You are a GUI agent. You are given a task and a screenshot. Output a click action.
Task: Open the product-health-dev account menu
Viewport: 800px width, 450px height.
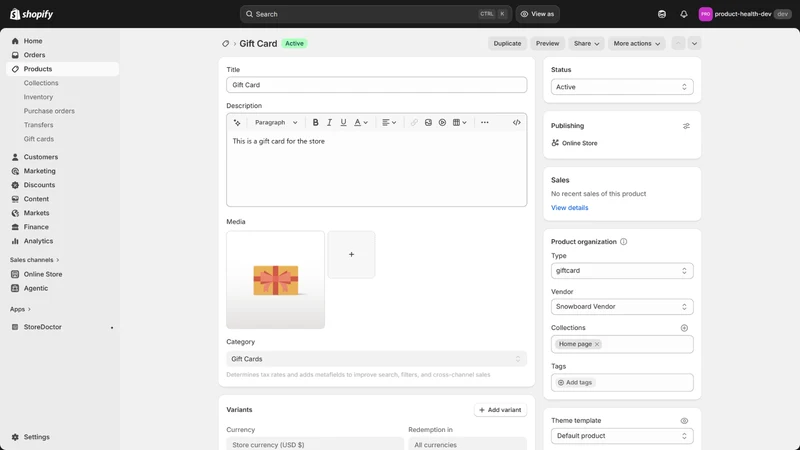click(x=744, y=14)
